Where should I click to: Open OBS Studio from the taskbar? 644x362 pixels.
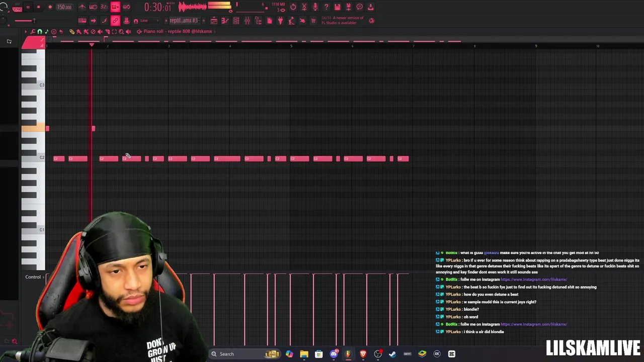point(378,354)
